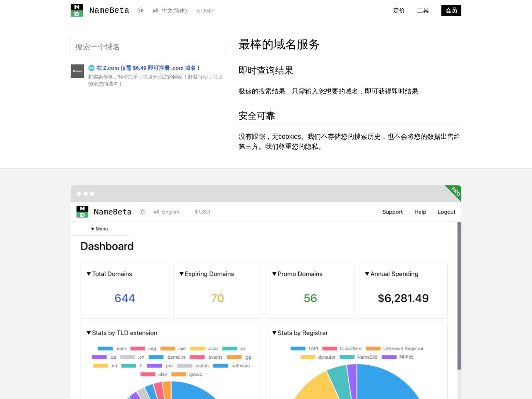The height and width of the screenshot is (399, 532).
Task: Click the $6,281.49 annual spending value
Action: (x=403, y=298)
